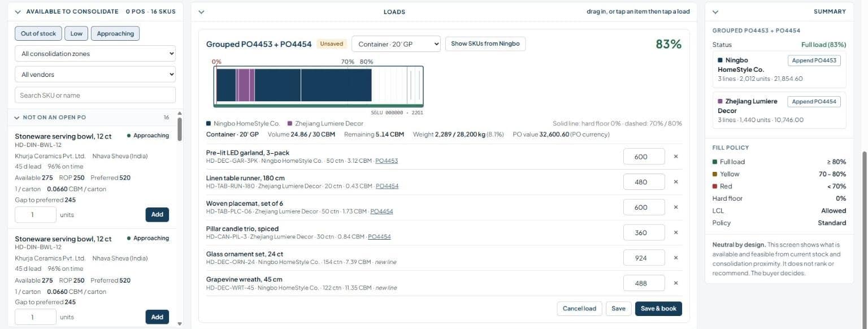Click the Search SKU or name field
The height and width of the screenshot is (329, 868).
click(x=95, y=95)
